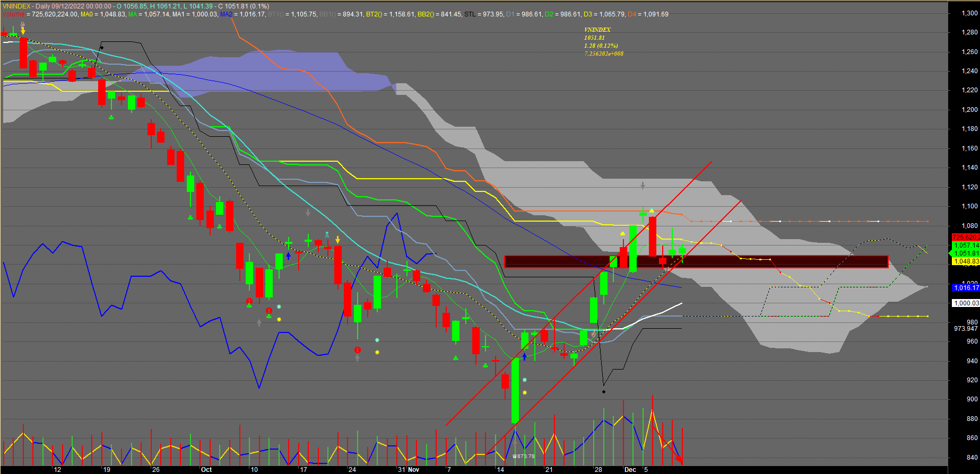Click the legend value 1,057.14 beside green MA
This screenshot has width=980, height=474.
(155, 14)
